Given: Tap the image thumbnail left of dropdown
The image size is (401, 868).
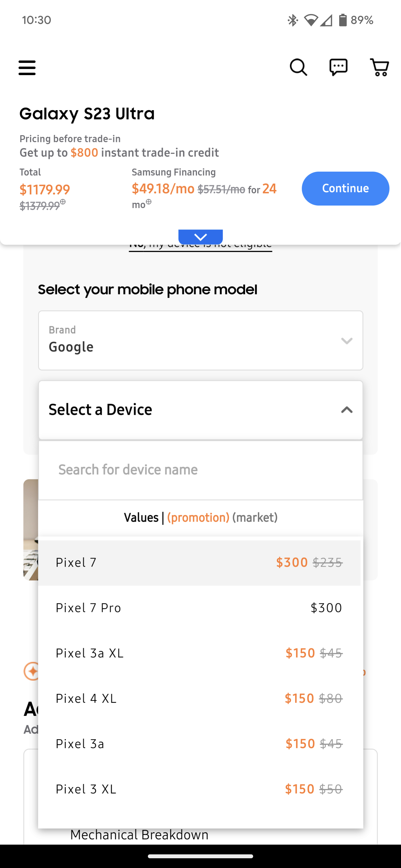Looking at the screenshot, I should click(x=30, y=530).
